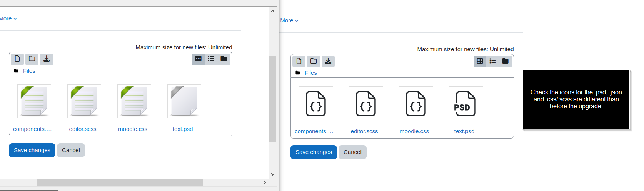Image resolution: width=644 pixels, height=191 pixels.
Task: Click right Cancel button
Action: pyautogui.click(x=352, y=152)
